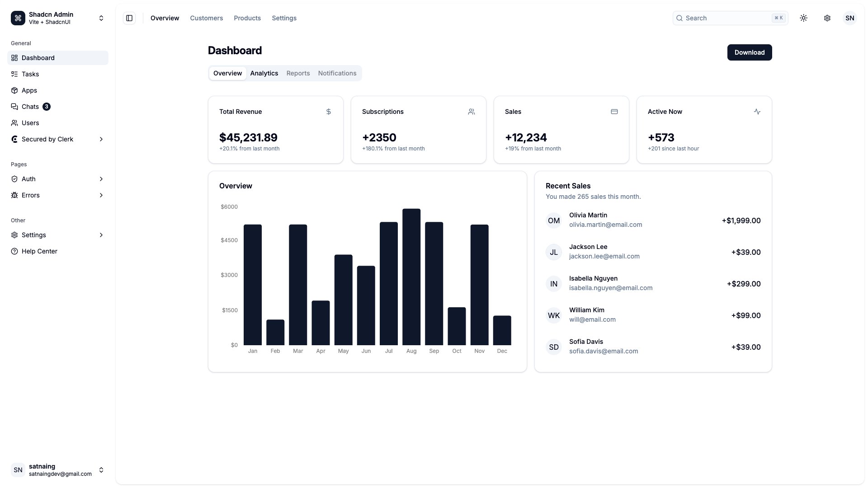Expand Secured by Clerk section
Image resolution: width=868 pixels, height=488 pixels.
point(57,139)
